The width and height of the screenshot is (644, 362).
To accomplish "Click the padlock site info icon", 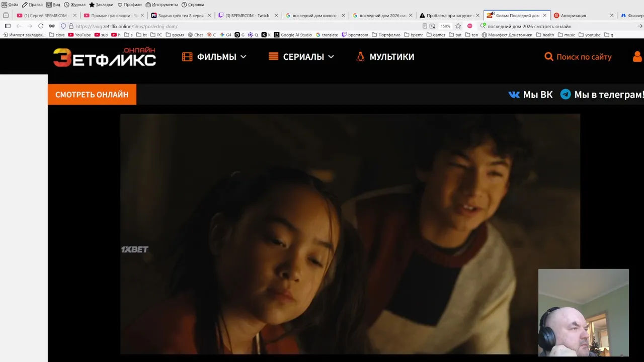I will [x=71, y=26].
